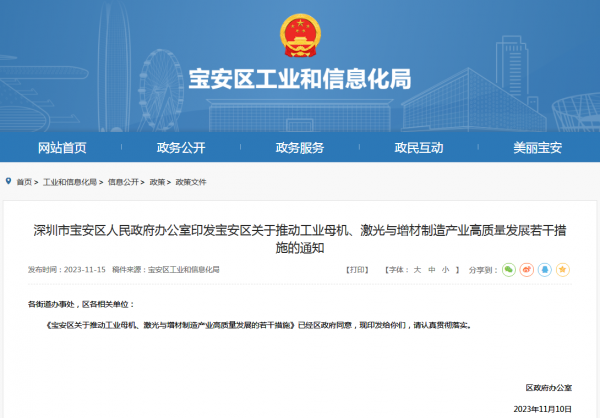Viewport: 600px width, 418px height.
Task: Open 政务公开 navigation menu
Action: tap(181, 148)
